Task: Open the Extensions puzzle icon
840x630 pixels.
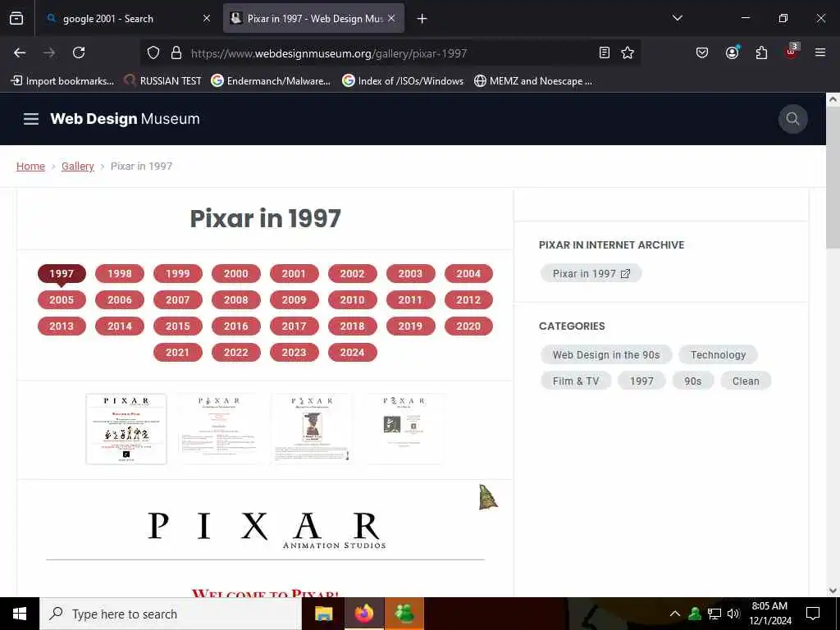Action: click(x=761, y=52)
